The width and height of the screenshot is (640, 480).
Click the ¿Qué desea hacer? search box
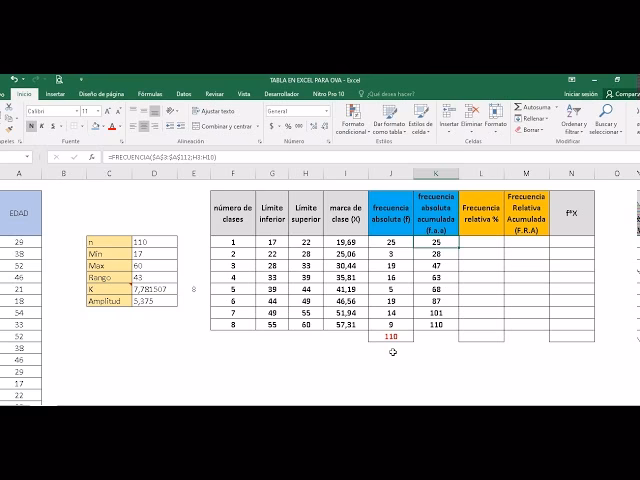coord(387,94)
